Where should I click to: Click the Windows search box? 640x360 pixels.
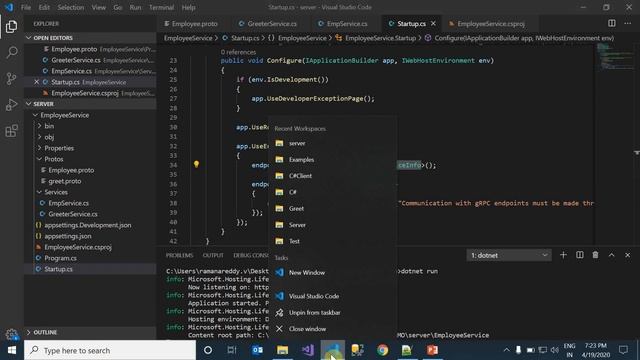tap(110, 350)
